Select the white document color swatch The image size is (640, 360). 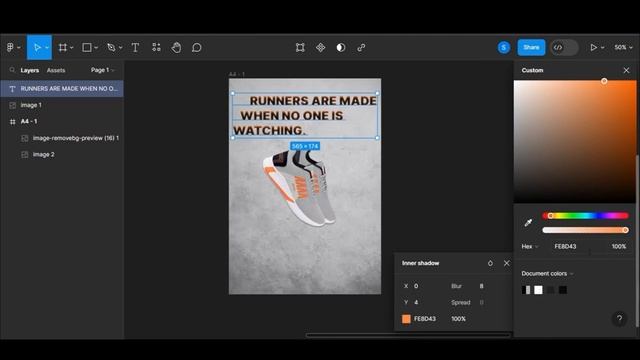pyautogui.click(x=538, y=290)
